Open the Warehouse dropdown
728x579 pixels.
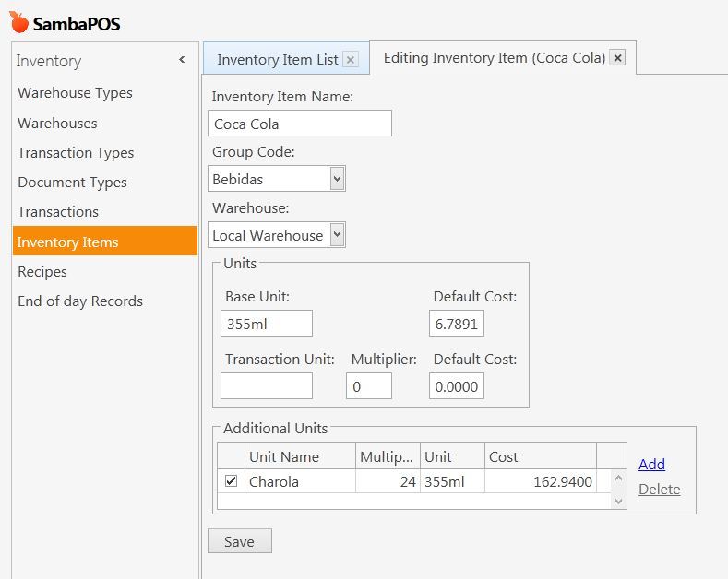coord(337,234)
